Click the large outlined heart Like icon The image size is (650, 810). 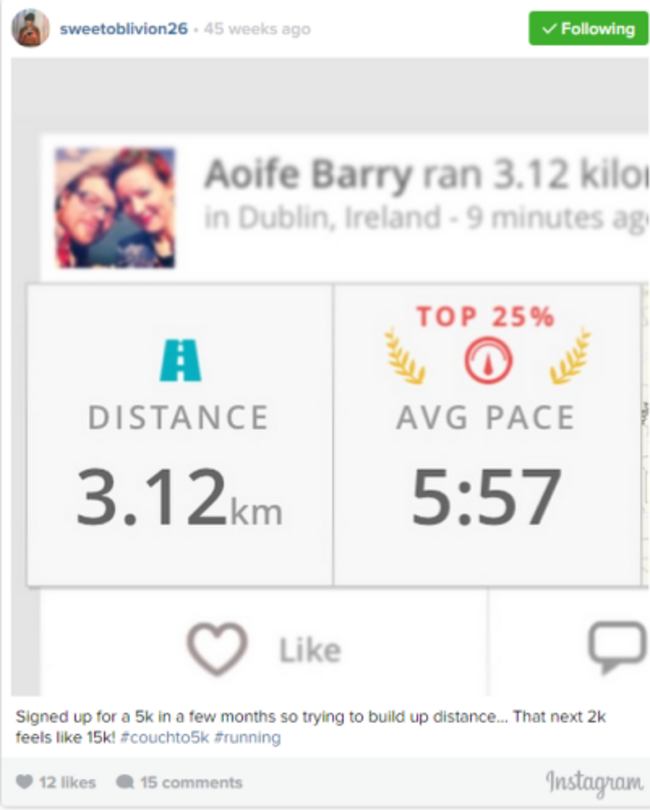click(217, 650)
